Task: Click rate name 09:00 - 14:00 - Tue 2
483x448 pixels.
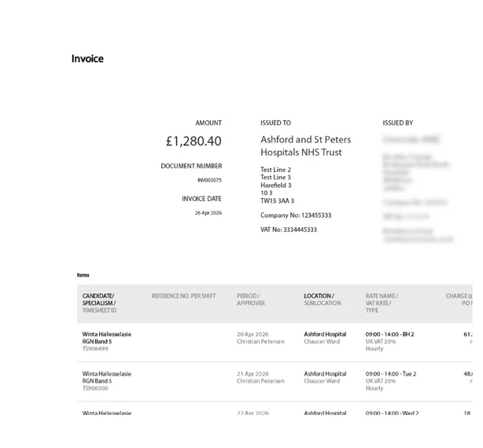Action: pos(391,373)
